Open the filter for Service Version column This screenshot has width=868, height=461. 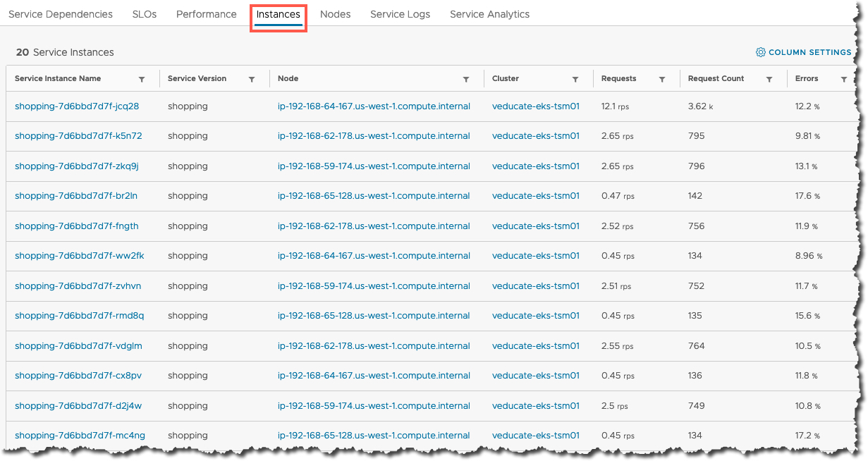coord(252,80)
